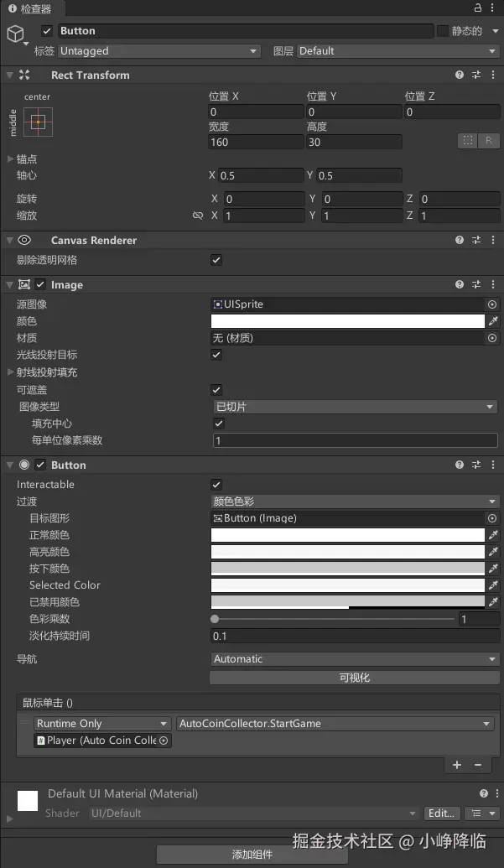Image resolution: width=504 pixels, height=868 pixels.
Task: Remove on-click event with minus
Action: (478, 765)
